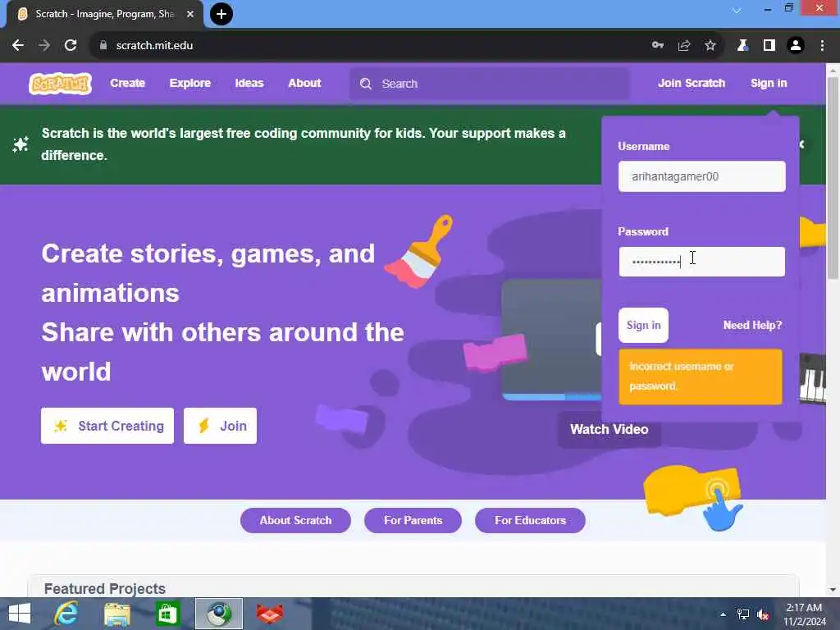Open the About menu item

tap(304, 83)
